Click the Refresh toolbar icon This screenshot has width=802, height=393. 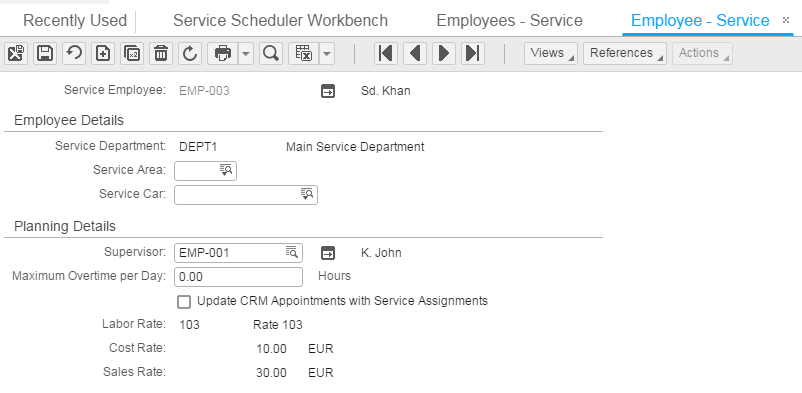(x=190, y=53)
